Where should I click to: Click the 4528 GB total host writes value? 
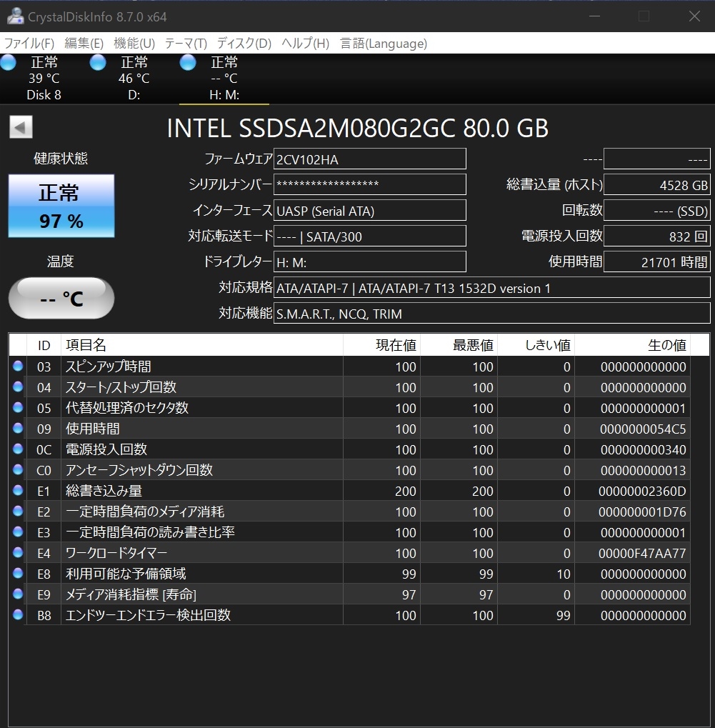[x=657, y=184]
